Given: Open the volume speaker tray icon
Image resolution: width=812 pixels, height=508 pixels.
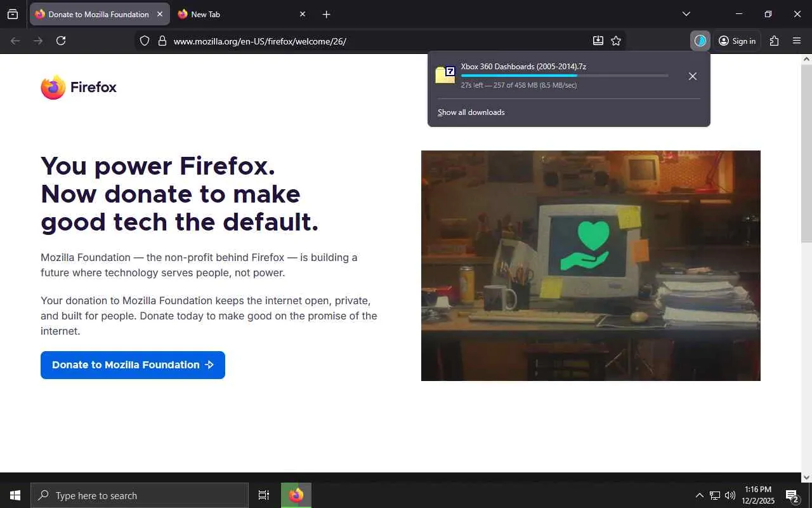Looking at the screenshot, I should [x=730, y=495].
